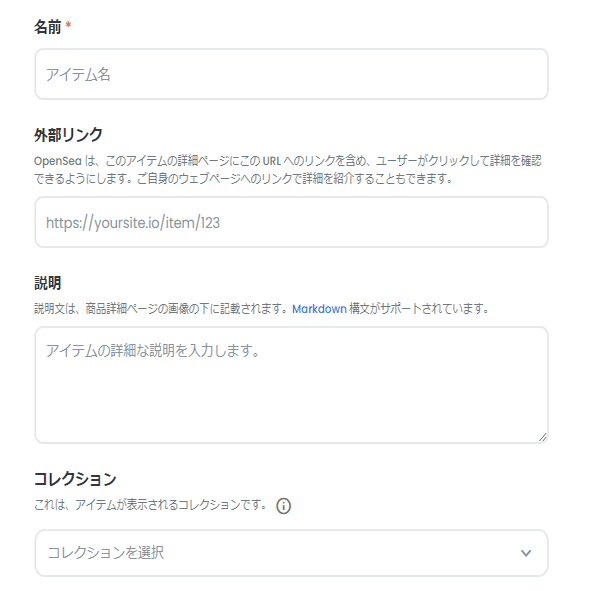Click the red required asterisk beside 名前
This screenshot has height=591, width=591.
tap(68, 25)
